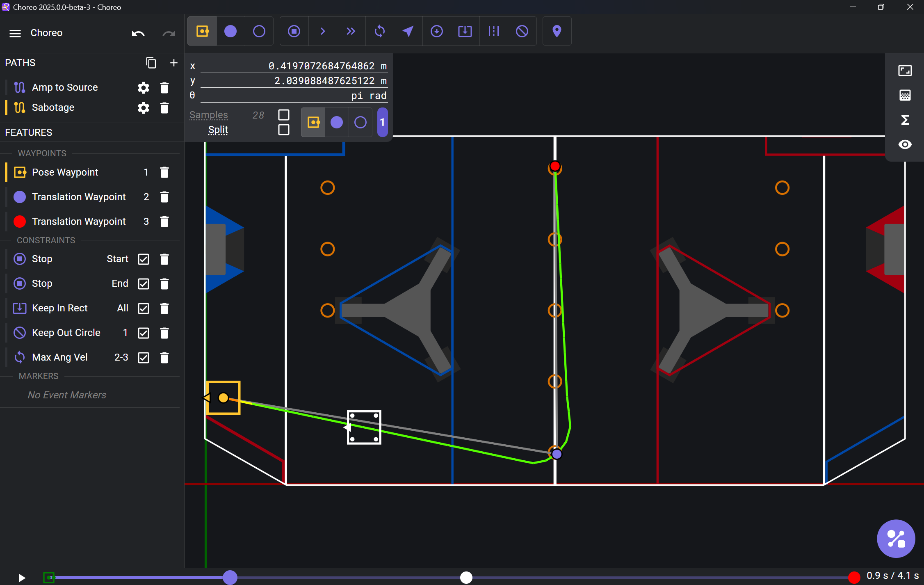Viewport: 924px width, 585px height.
Task: Pick the Keep Out Circle tool
Action: (x=522, y=31)
